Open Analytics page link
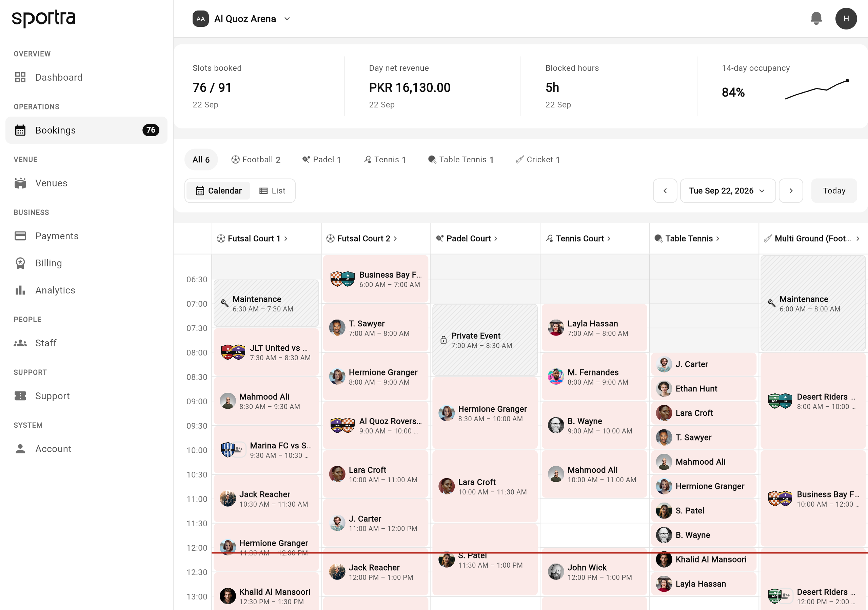This screenshot has height=610, width=868. point(86,290)
